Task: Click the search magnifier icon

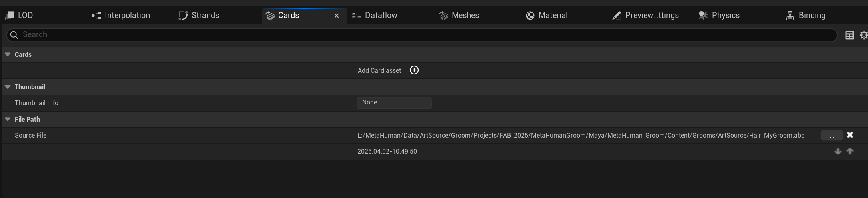Action: tap(14, 35)
